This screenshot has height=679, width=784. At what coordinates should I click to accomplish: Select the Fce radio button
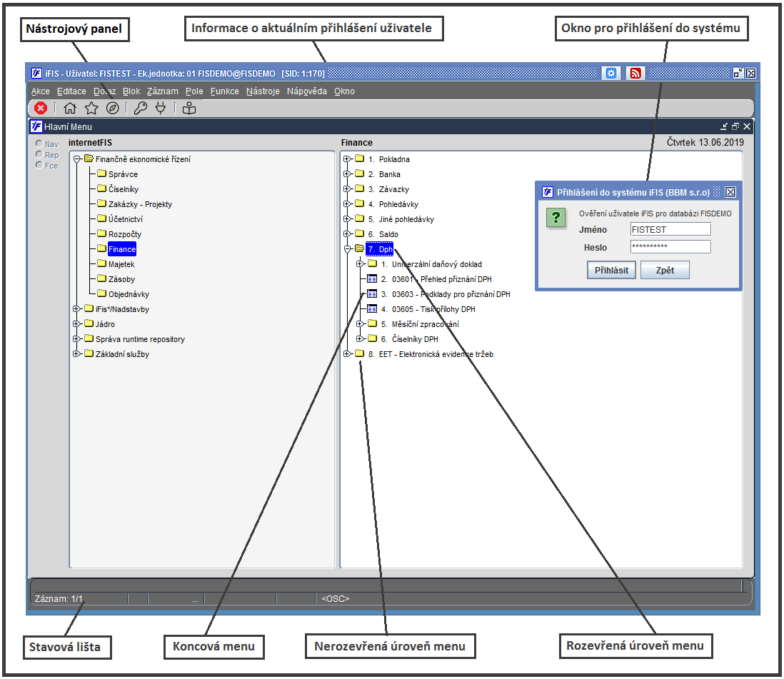click(x=39, y=165)
